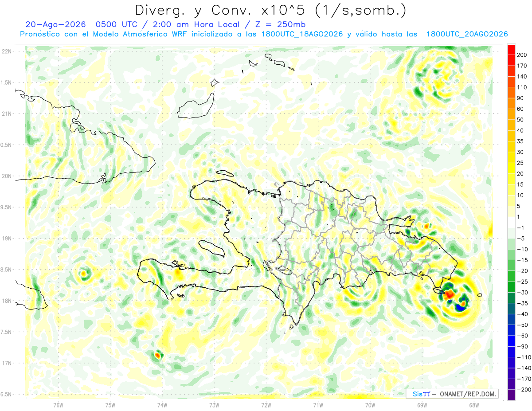
Task: Click the -5 value on the color scale
Action: [521, 239]
